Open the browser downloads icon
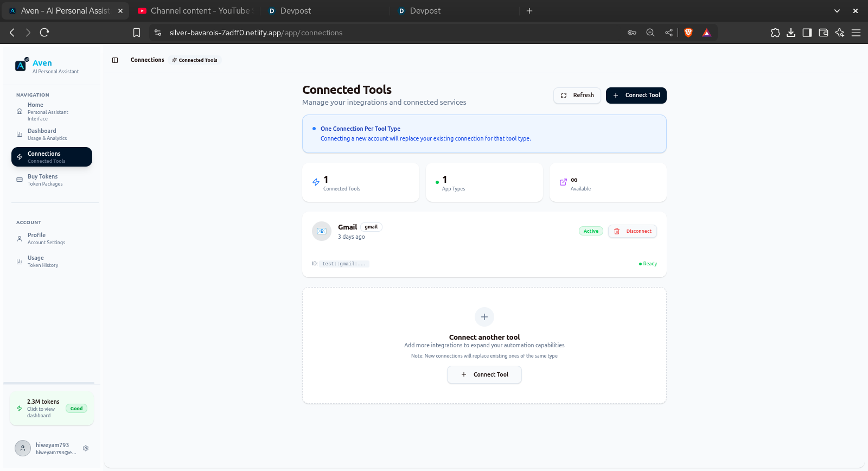Image resolution: width=868 pixels, height=471 pixels. click(791, 33)
